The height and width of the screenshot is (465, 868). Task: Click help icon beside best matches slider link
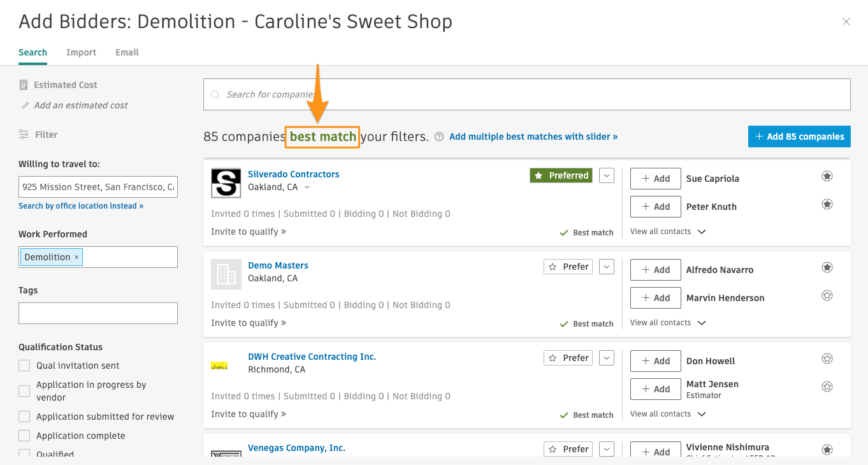[439, 137]
